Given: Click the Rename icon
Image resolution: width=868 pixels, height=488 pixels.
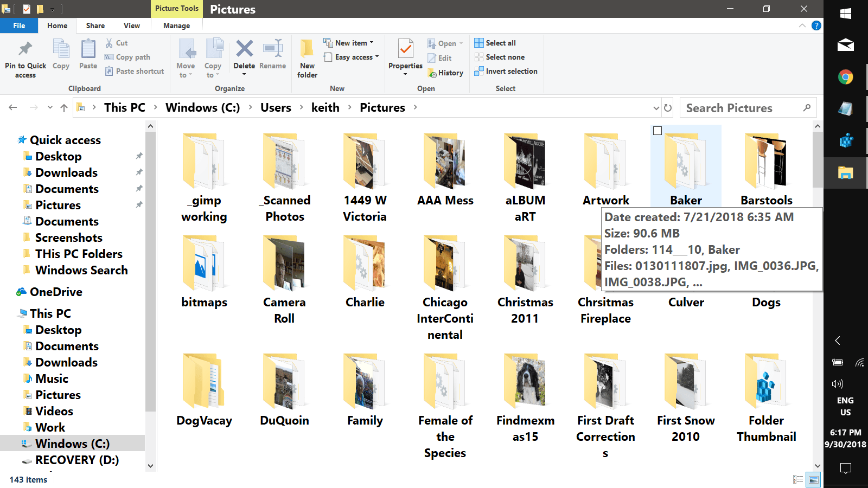Looking at the screenshot, I should pyautogui.click(x=272, y=49).
